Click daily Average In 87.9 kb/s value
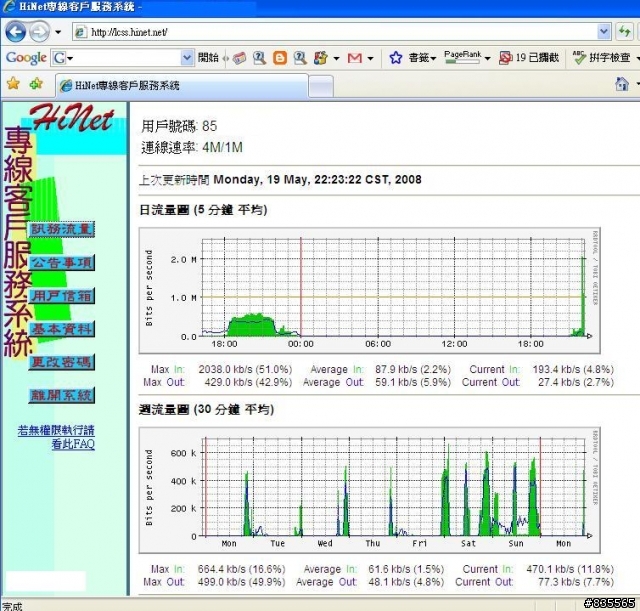This screenshot has height=611, width=640. pyautogui.click(x=413, y=369)
